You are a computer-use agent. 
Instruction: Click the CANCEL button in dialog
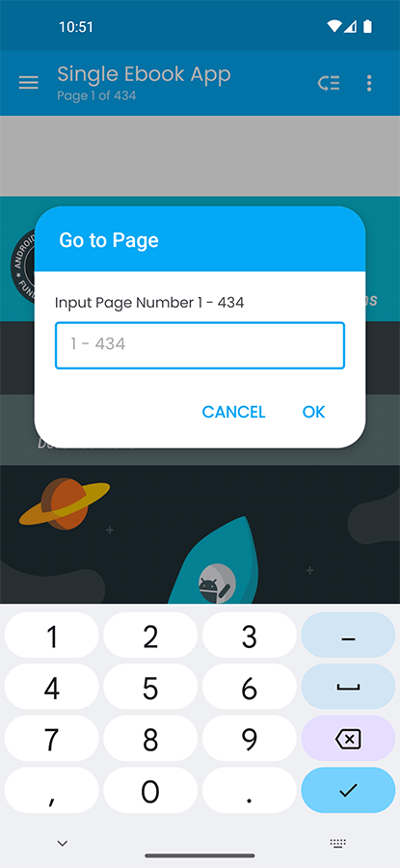click(233, 412)
